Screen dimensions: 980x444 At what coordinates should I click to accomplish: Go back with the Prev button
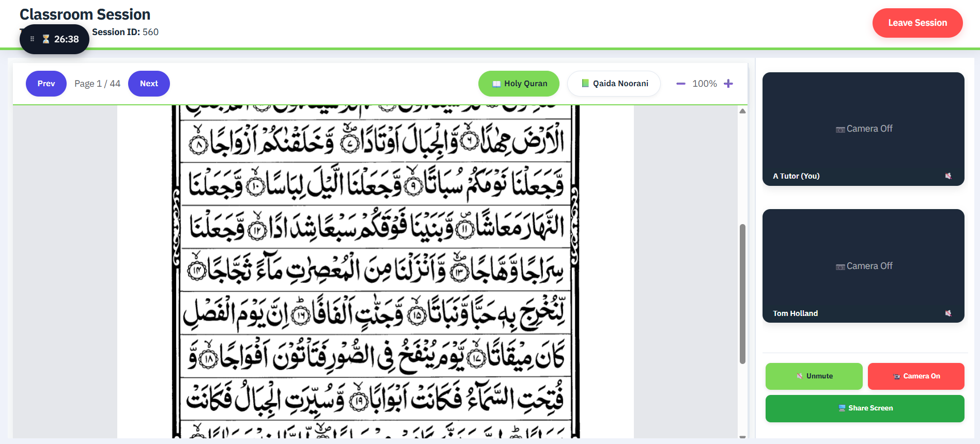(x=46, y=84)
